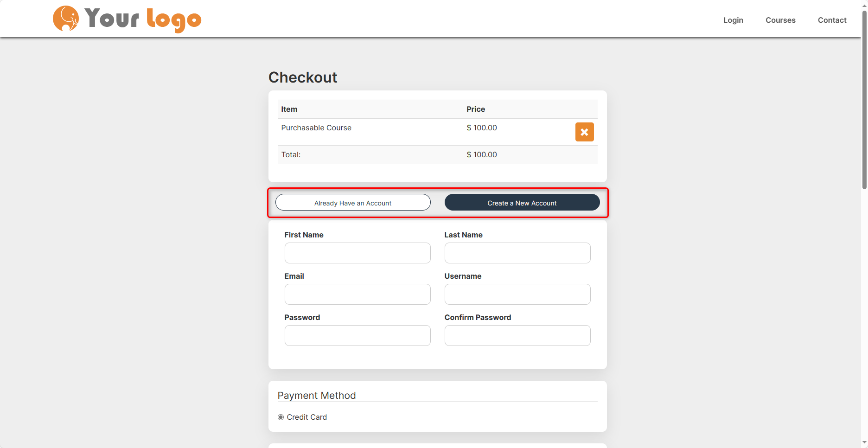
Task: Go to the Courses page
Action: (x=780, y=20)
